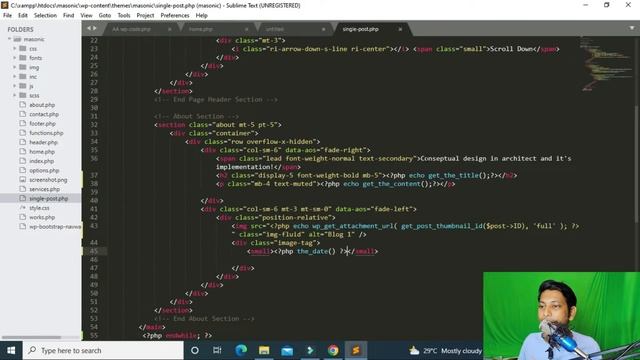Click the sidebar horizontal scrollbar
Screen dimensions: 640x360
click(x=32, y=338)
